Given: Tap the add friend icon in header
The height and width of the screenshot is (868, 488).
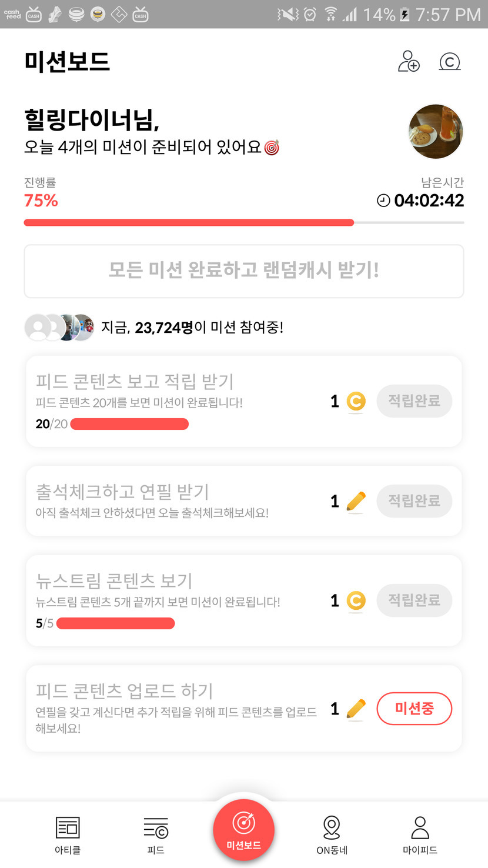Looking at the screenshot, I should click(x=409, y=61).
